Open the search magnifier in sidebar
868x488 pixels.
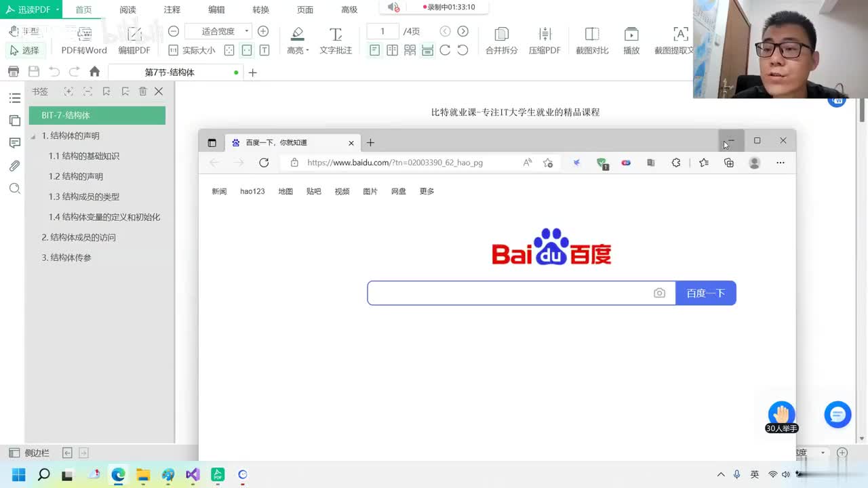click(x=14, y=188)
